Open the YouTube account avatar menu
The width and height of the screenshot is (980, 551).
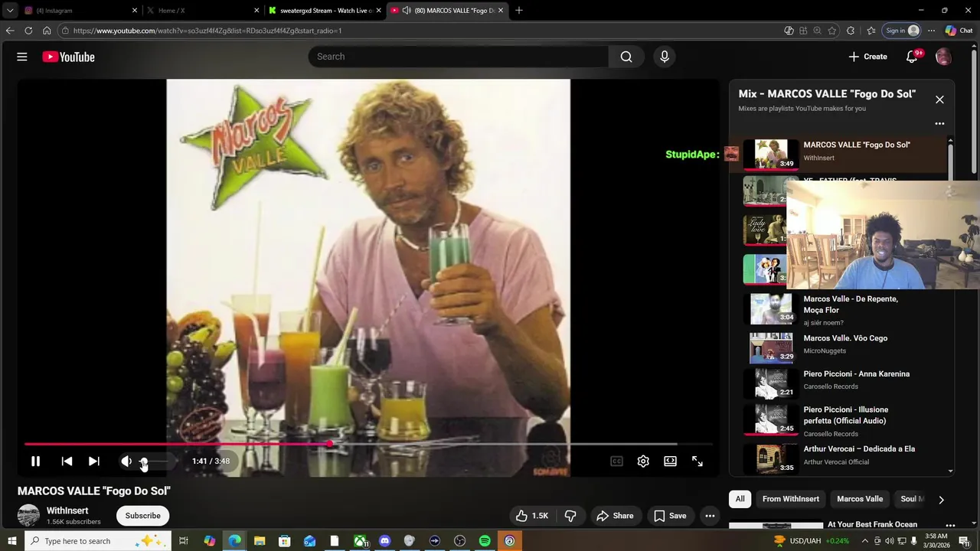click(x=943, y=57)
